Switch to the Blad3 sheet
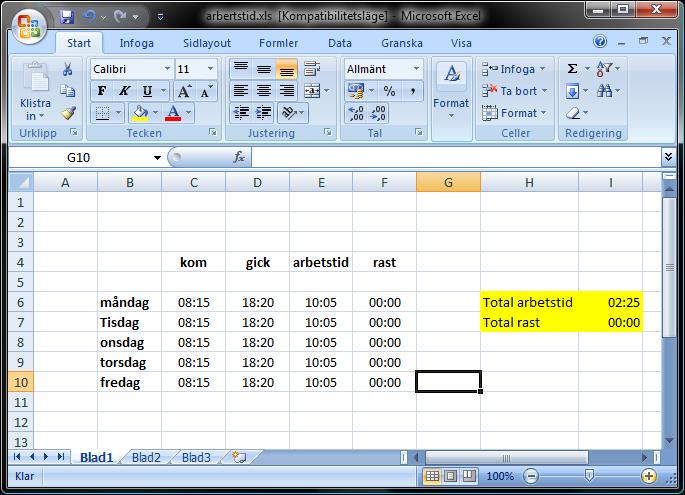Image resolution: width=685 pixels, height=495 pixels. coord(196,457)
